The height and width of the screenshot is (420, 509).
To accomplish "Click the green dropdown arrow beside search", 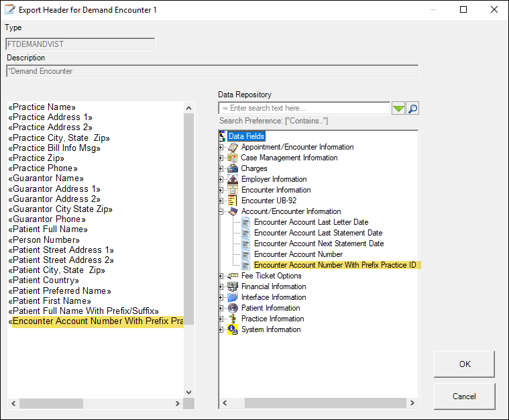I will coord(398,109).
